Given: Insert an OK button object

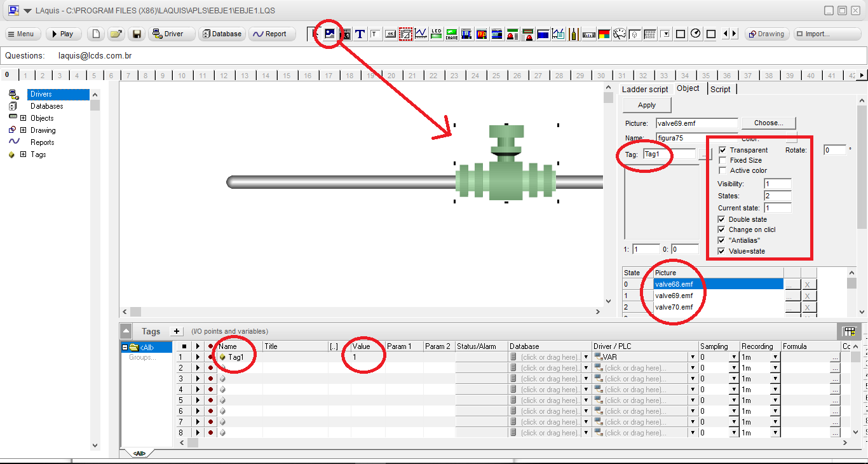Looking at the screenshot, I should 390,34.
